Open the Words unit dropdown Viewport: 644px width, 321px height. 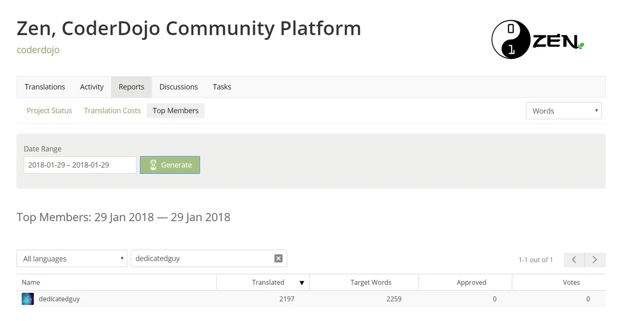tap(563, 111)
